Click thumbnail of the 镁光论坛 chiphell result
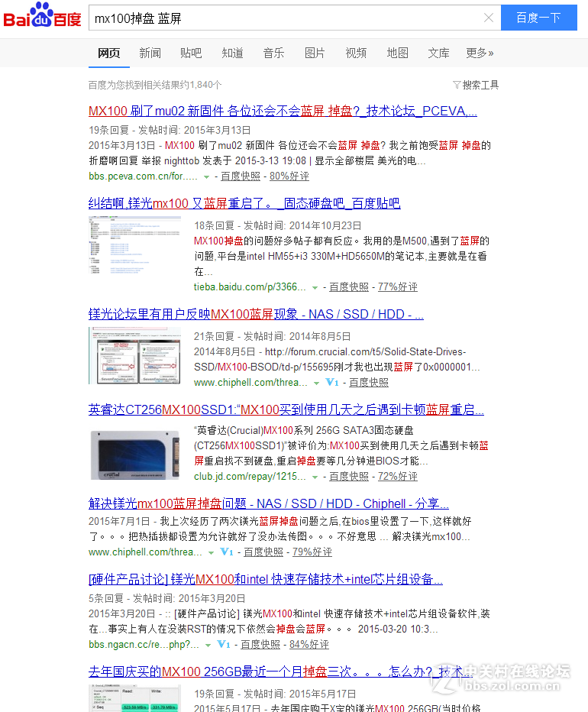 [x=135, y=356]
